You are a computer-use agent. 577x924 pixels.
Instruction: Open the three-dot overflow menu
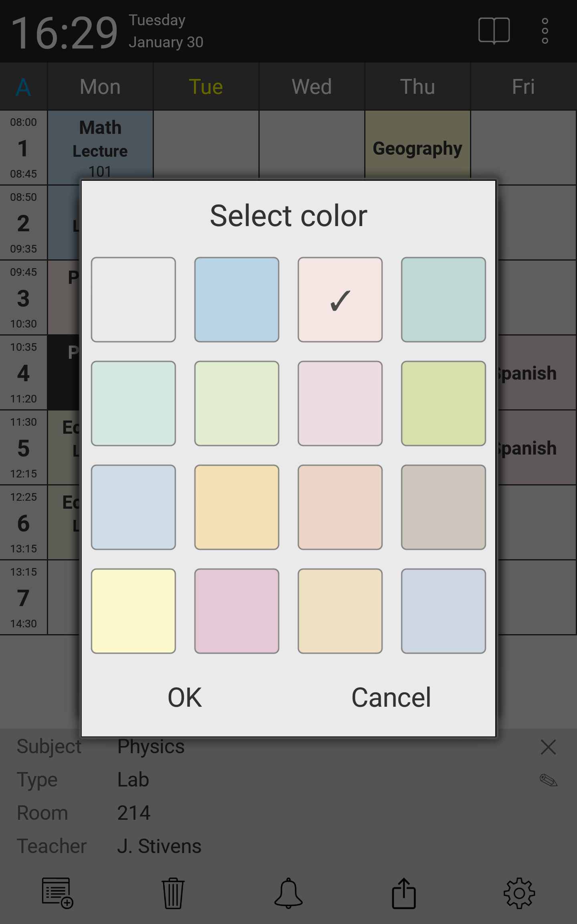tap(545, 30)
